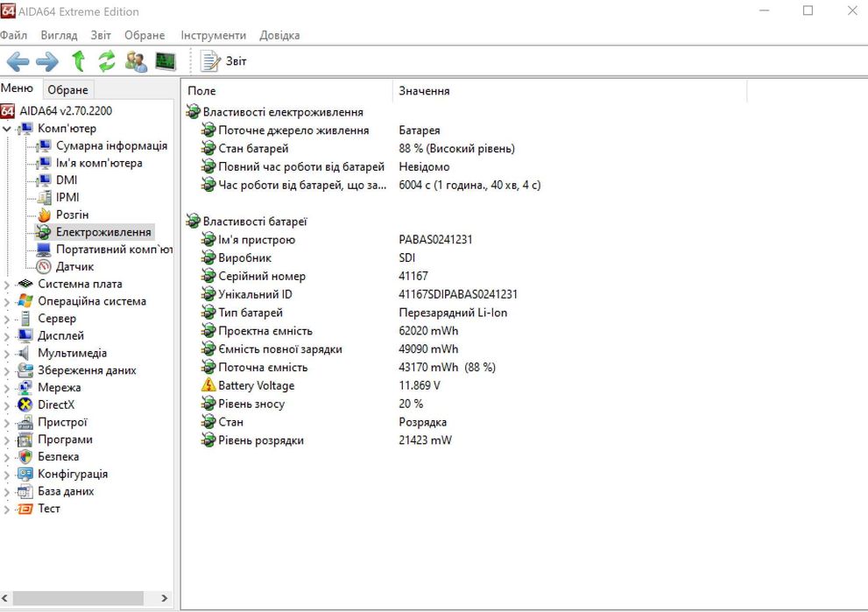868x612 pixels.
Task: Click the DirectX icon in tree
Action: pyautogui.click(x=25, y=405)
